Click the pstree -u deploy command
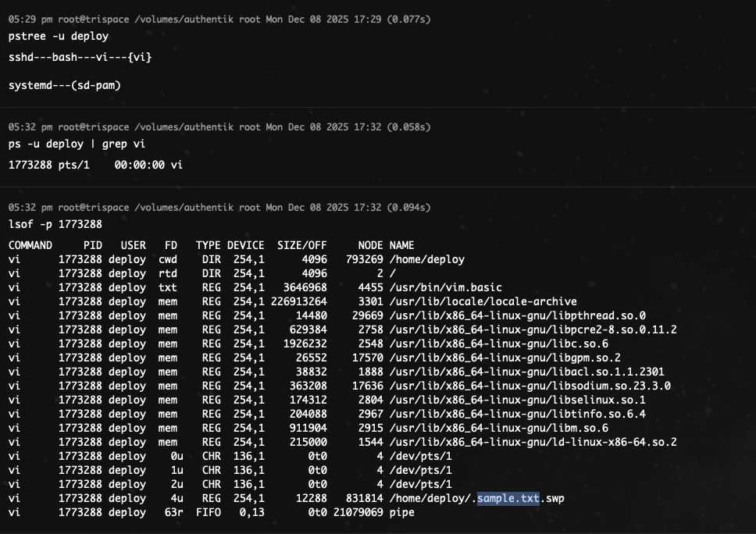 [59, 36]
